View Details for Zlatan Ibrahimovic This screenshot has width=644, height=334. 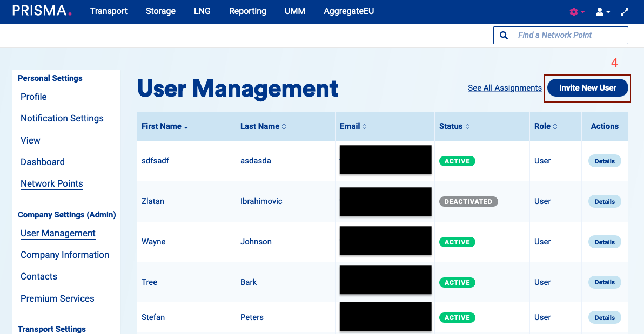(605, 202)
